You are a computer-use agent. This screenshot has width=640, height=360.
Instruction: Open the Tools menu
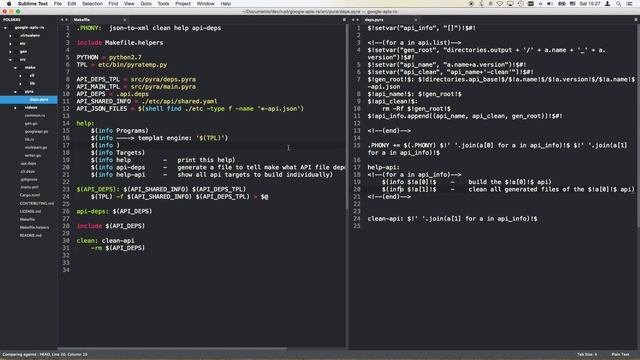(x=163, y=4)
